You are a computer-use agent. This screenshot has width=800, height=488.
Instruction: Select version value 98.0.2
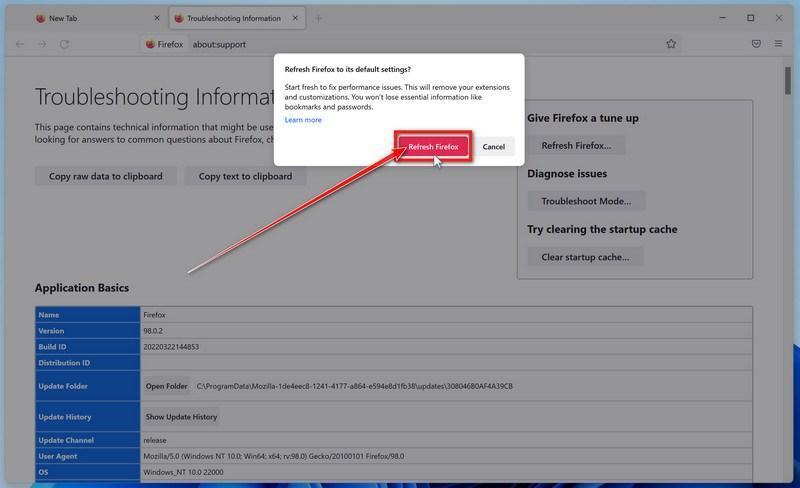click(x=153, y=331)
